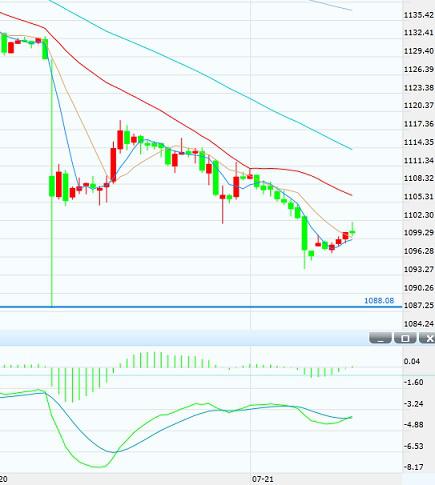Maximize the MACD indicator panel

click(x=405, y=338)
